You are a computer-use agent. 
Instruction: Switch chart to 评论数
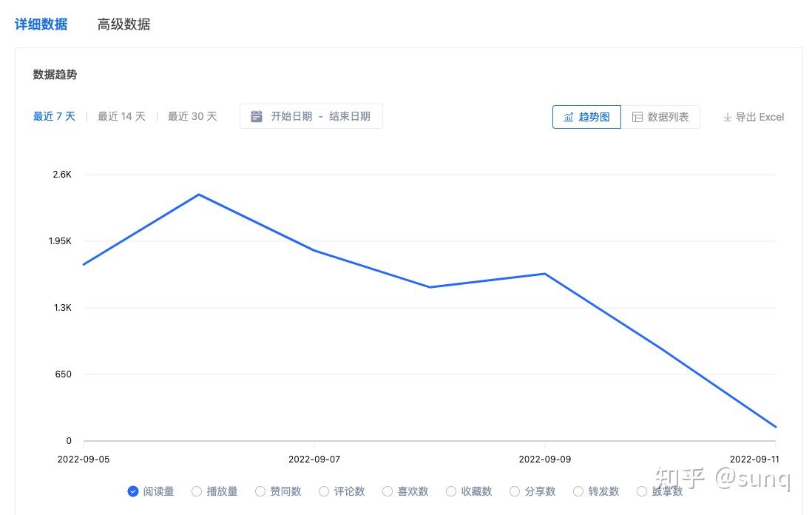click(324, 491)
